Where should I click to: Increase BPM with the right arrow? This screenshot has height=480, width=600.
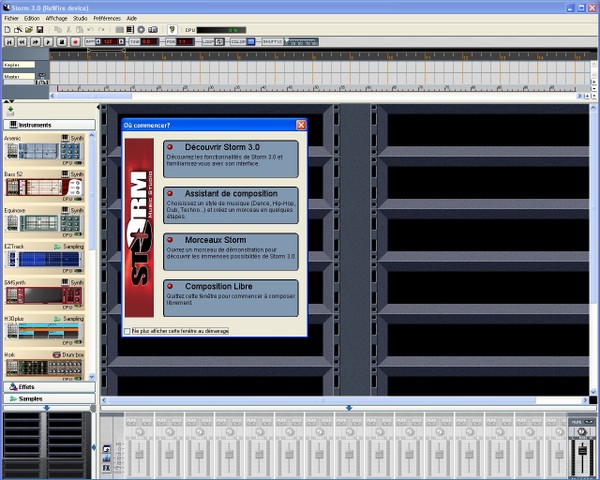121,42
